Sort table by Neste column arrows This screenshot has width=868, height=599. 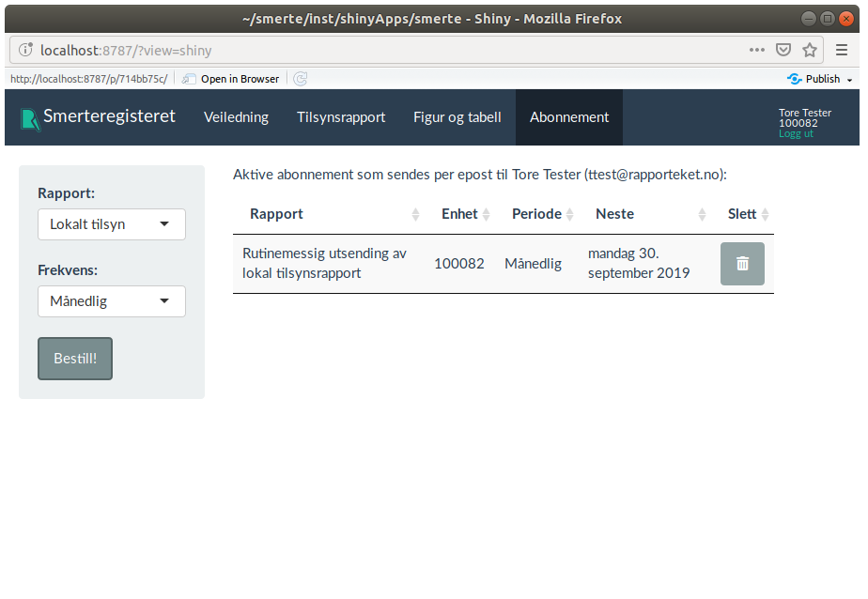pos(702,215)
